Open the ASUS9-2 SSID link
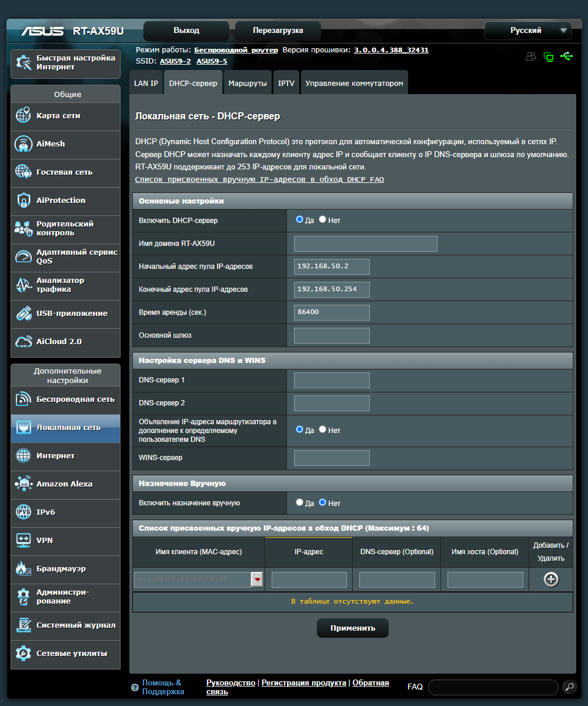588x706 pixels. click(175, 61)
